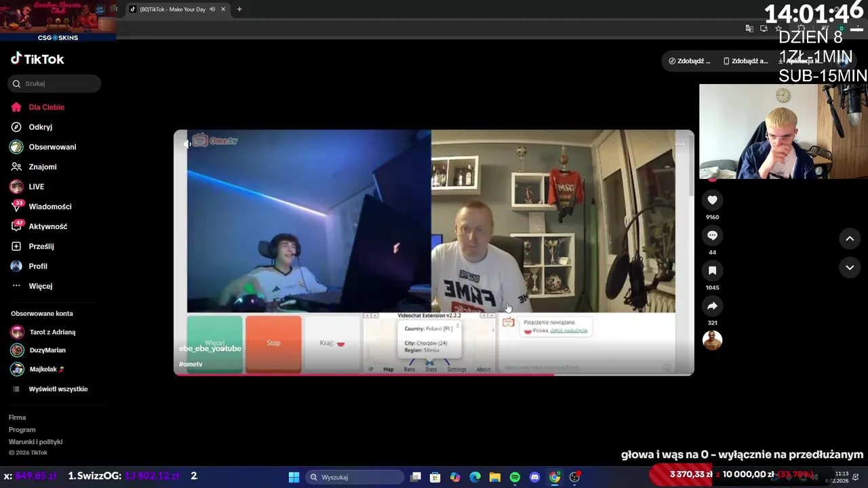Open Microsoft Store from taskbar
Viewport: 868px width, 488px height.
(x=435, y=477)
